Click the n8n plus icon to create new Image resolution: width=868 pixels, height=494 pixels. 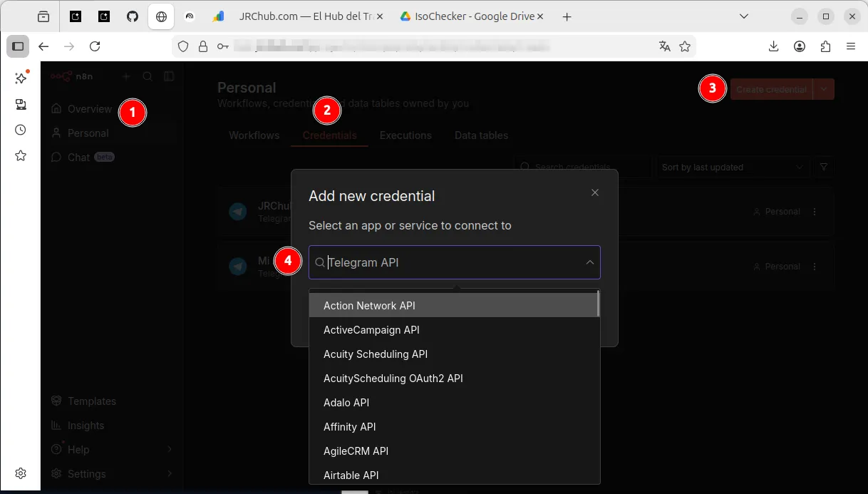coord(126,76)
